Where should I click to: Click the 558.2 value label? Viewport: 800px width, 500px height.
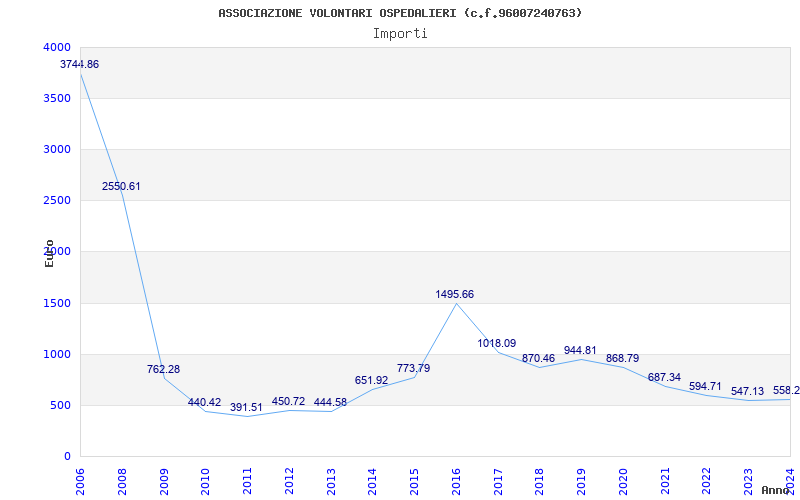(786, 390)
